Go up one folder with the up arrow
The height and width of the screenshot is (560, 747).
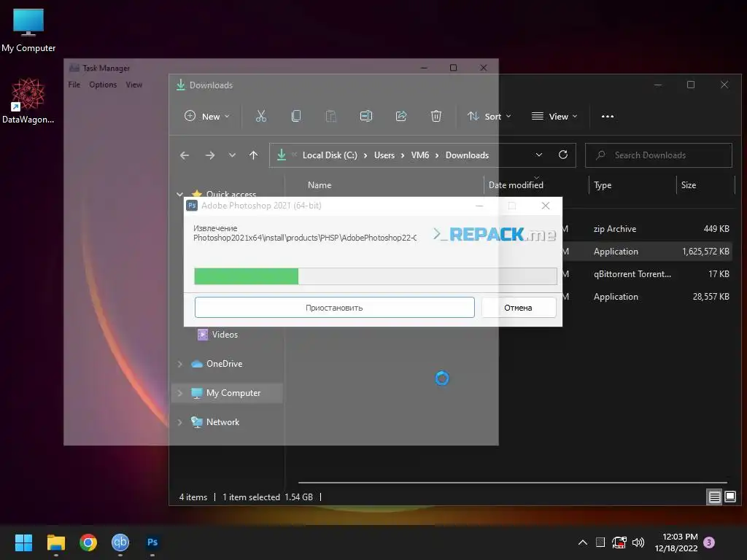click(x=253, y=155)
